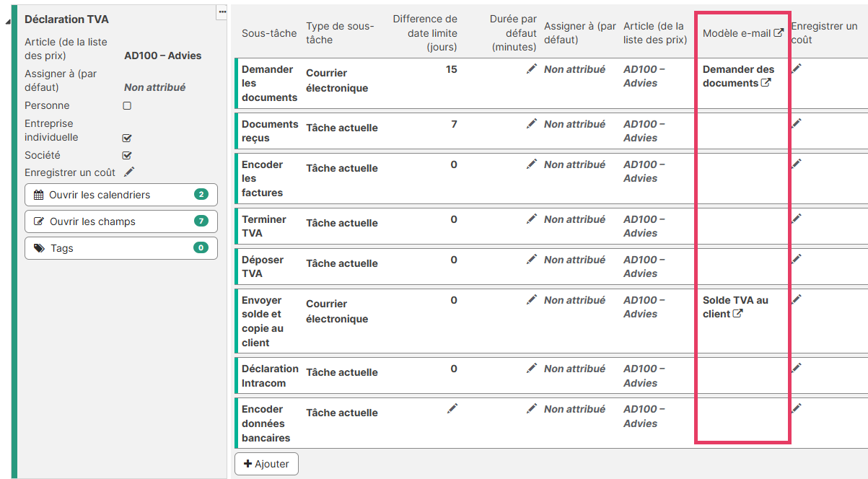Edit cost pencil in Documents reçus row
This screenshot has height=479, width=868.
coord(797,123)
